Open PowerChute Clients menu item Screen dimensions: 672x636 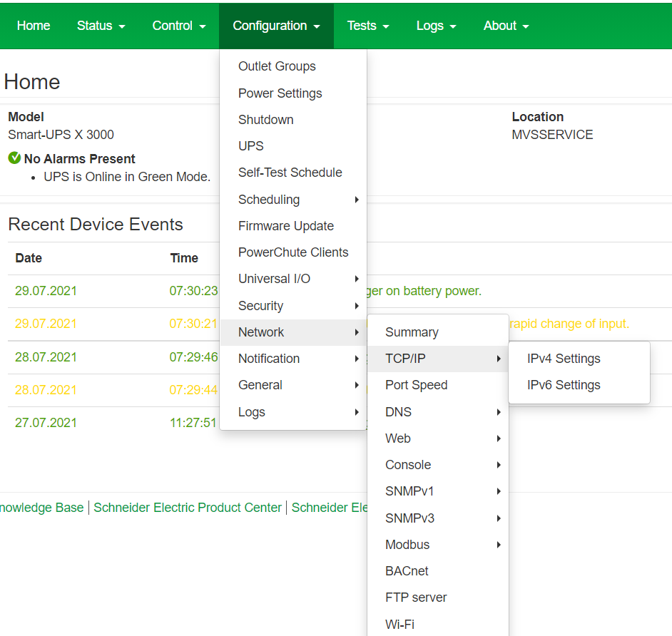click(x=293, y=252)
